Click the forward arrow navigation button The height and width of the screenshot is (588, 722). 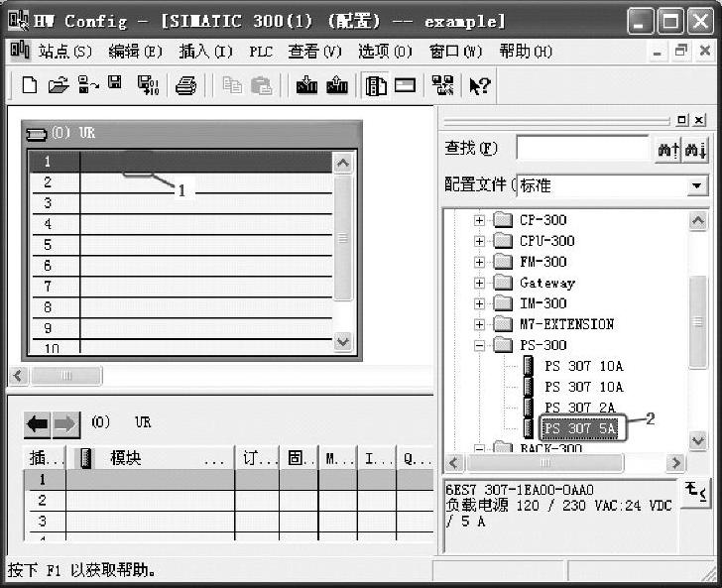point(65,424)
